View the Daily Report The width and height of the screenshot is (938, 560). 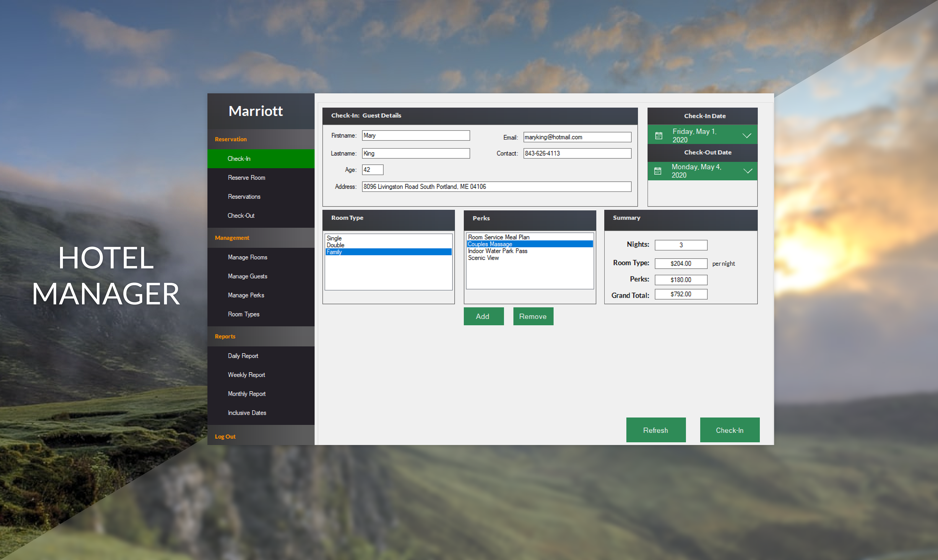261,355
